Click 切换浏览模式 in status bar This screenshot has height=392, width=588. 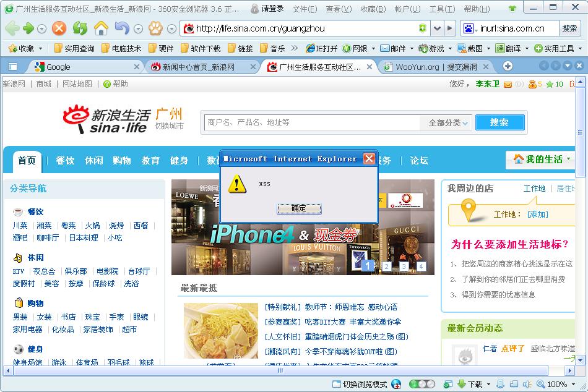point(360,384)
